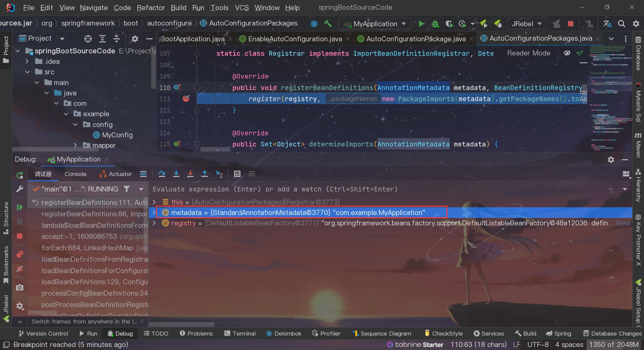Collapse all in the Project panel toolbar

click(x=116, y=39)
